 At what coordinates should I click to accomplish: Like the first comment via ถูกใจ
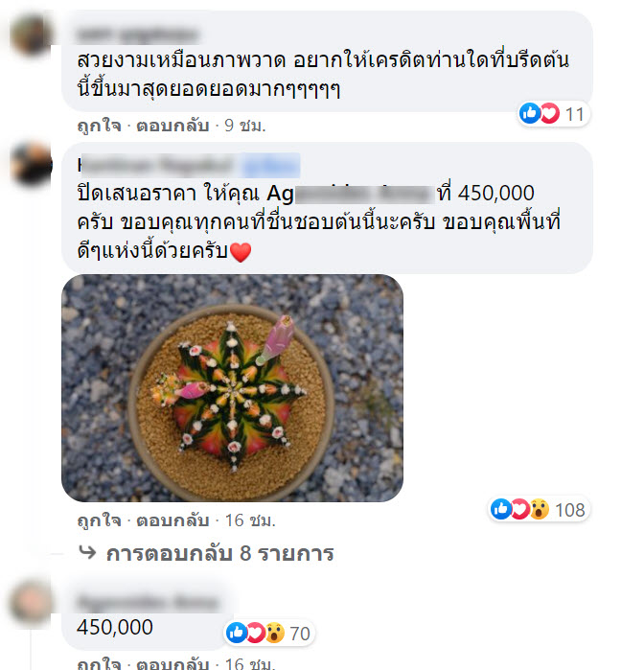99,126
